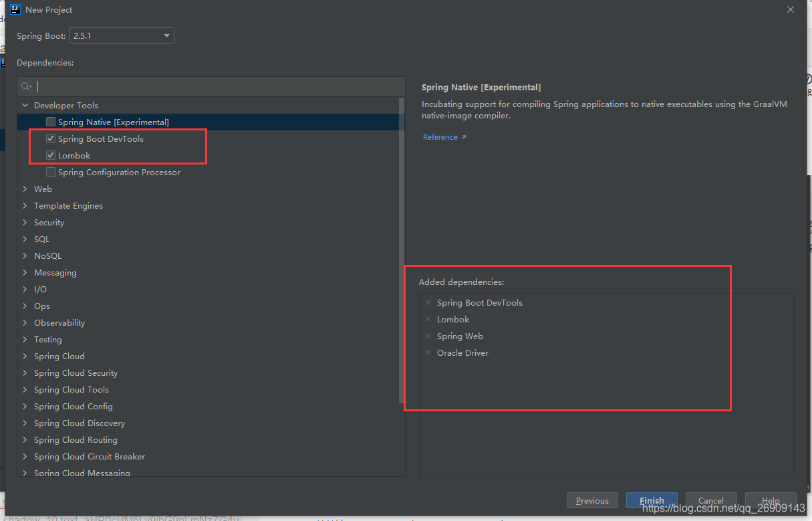Close the New Project dialog
812x521 pixels.
click(791, 10)
